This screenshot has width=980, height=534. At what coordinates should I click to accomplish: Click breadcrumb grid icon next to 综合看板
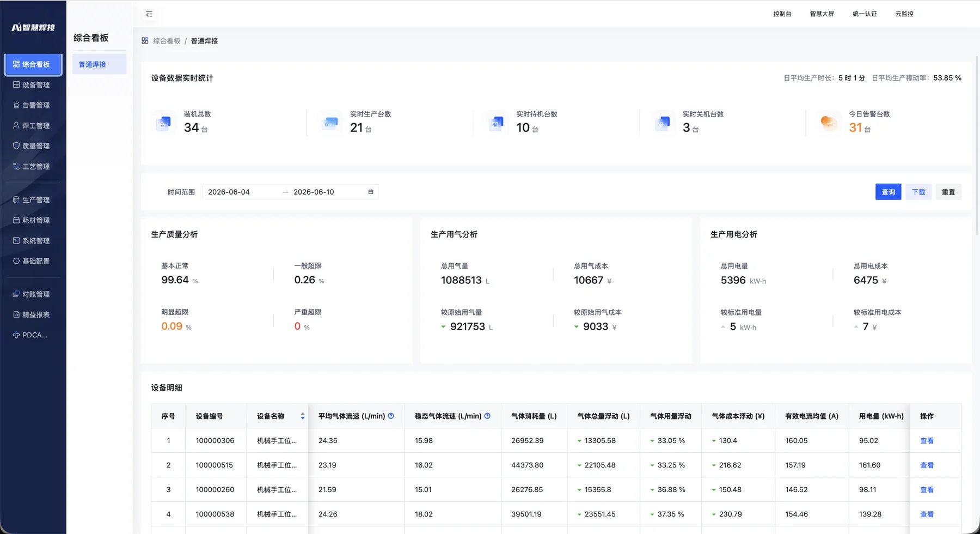pos(145,41)
